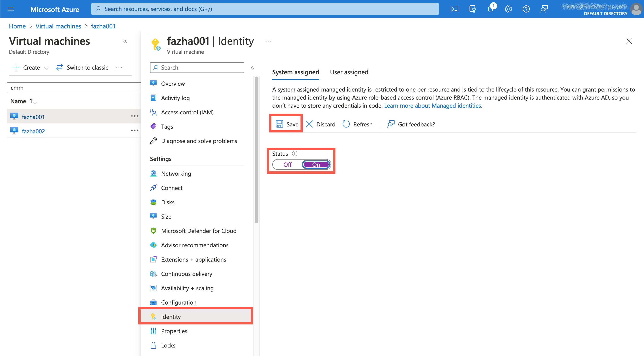Open portal settings gear icon
The width and height of the screenshot is (644, 356).
[x=508, y=9]
